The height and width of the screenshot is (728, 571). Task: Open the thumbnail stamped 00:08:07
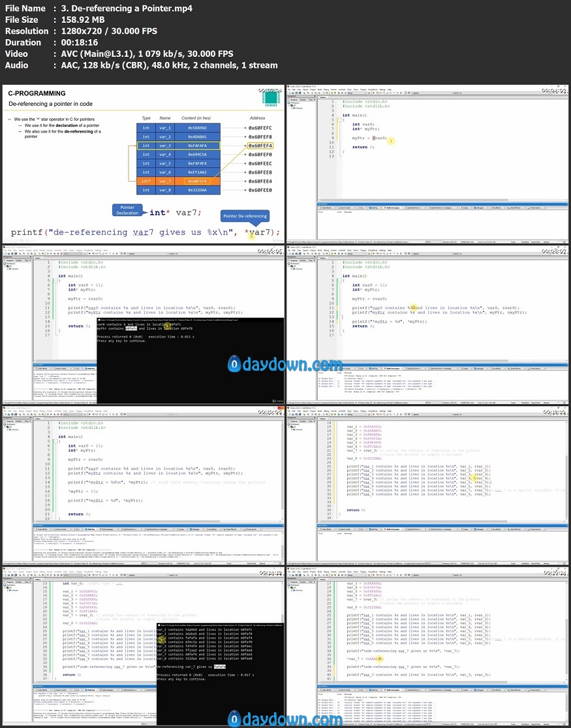point(427,324)
